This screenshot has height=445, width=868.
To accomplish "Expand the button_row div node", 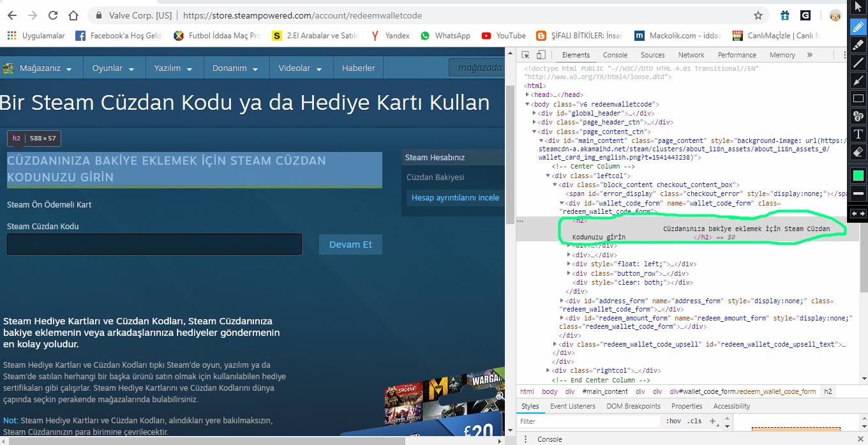I will click(569, 273).
